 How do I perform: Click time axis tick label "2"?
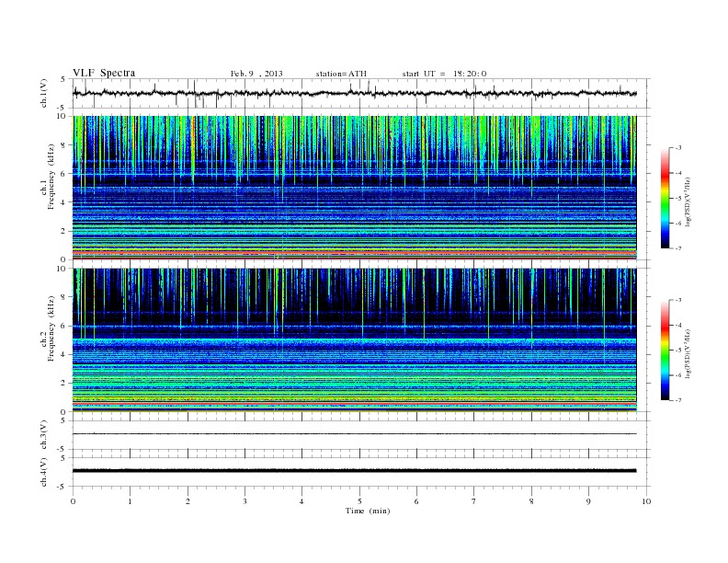[188, 501]
